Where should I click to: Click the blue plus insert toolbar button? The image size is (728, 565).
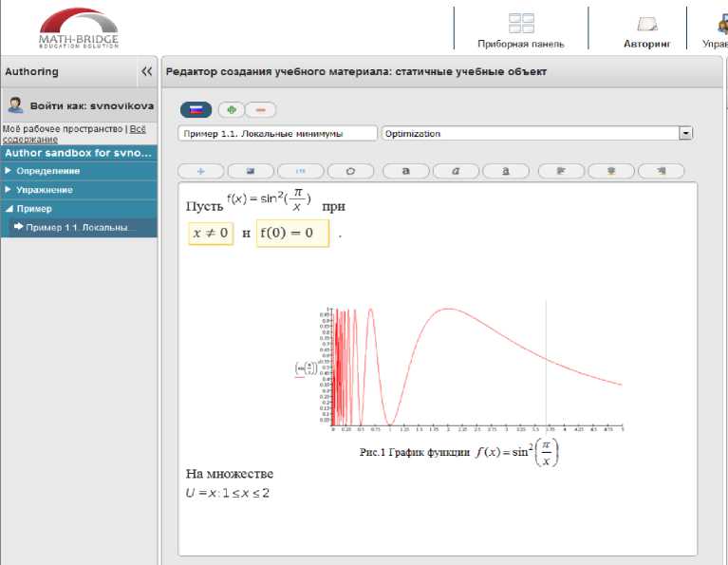point(200,171)
